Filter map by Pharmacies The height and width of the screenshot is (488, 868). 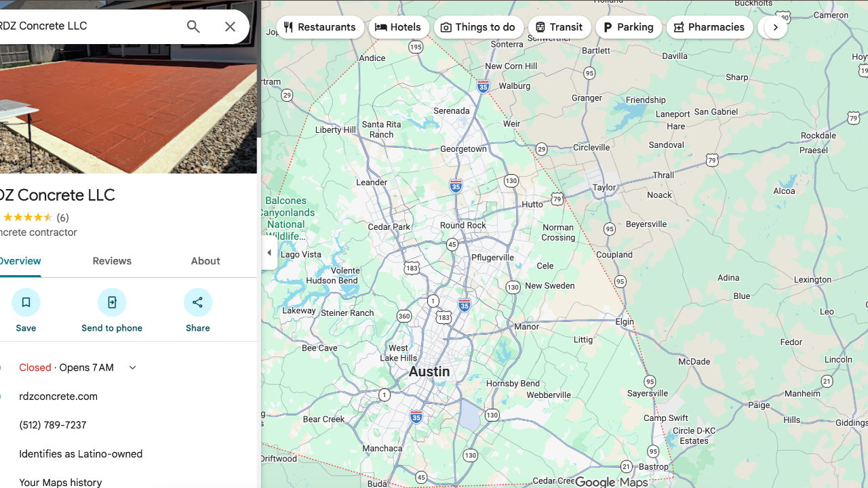710,27
